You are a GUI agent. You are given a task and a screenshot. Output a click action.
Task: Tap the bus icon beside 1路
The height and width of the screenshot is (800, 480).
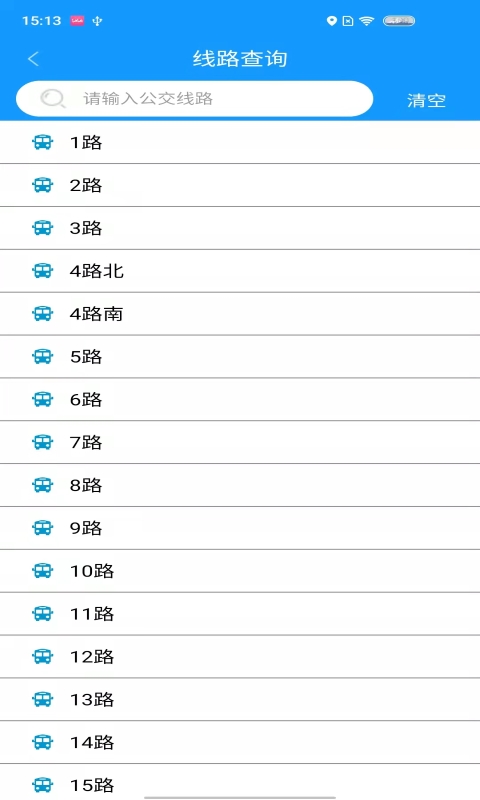pyautogui.click(x=42, y=142)
